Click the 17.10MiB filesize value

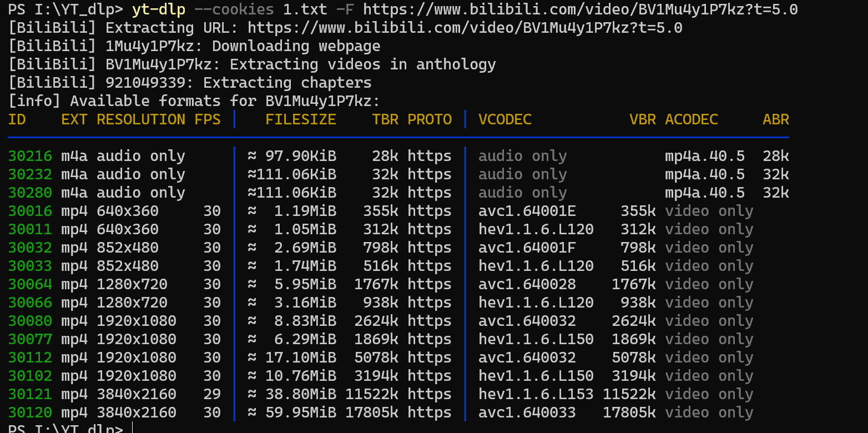coord(301,358)
